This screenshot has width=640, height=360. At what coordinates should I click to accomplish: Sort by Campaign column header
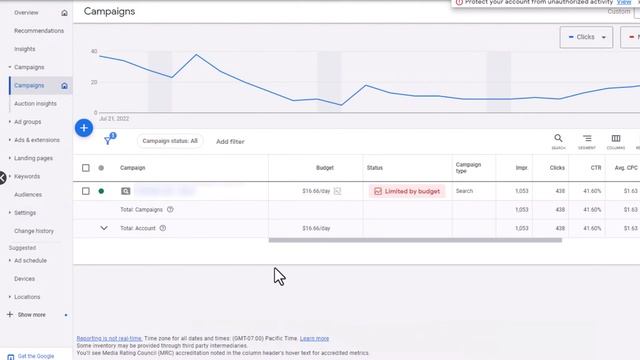133,168
